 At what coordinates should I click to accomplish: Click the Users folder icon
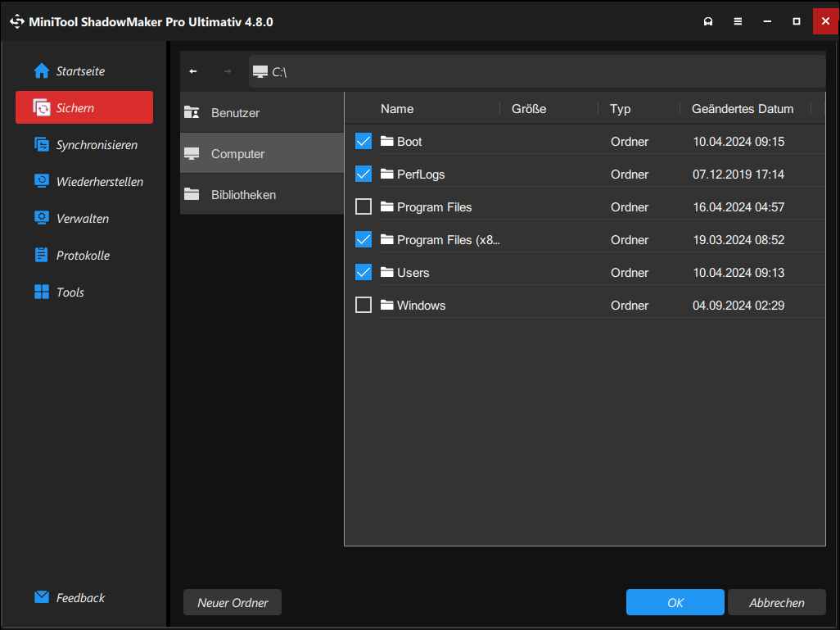point(386,272)
